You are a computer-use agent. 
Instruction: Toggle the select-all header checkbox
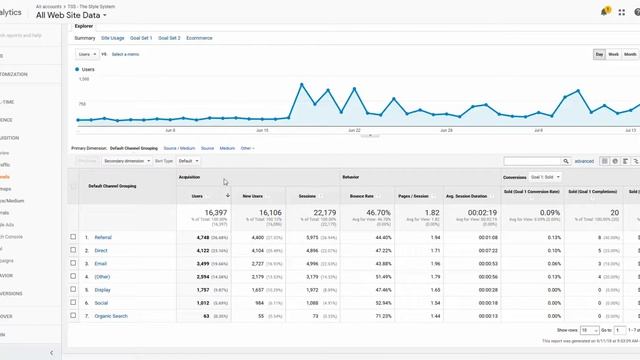click(73, 187)
